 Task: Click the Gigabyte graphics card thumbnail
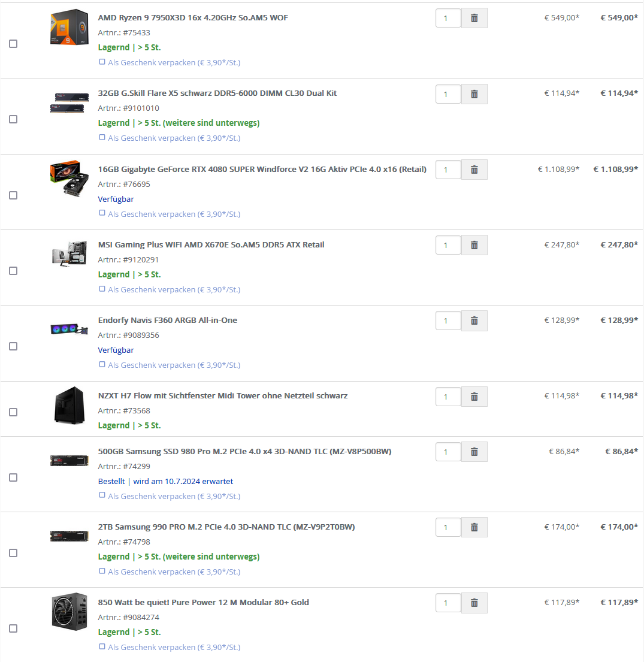[x=69, y=178]
